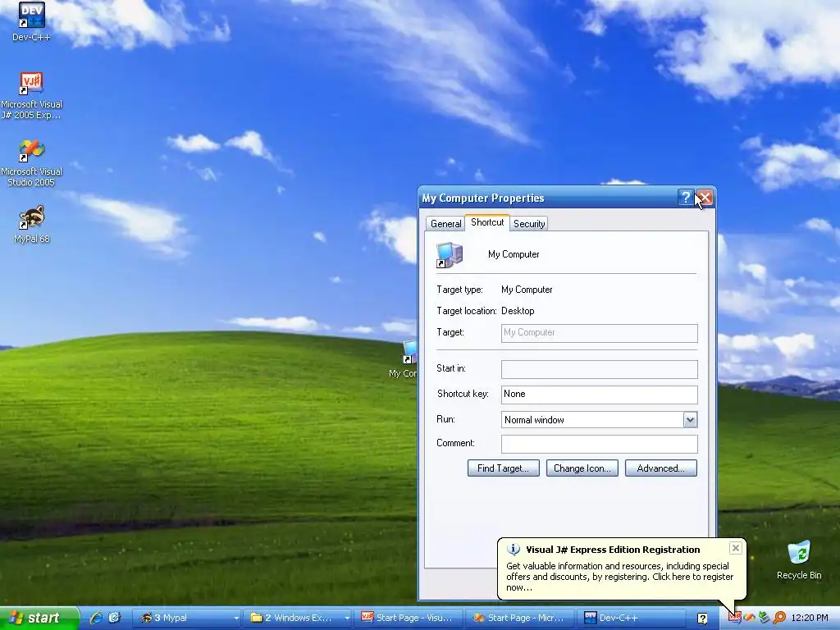Click the Change Icon button

(582, 468)
